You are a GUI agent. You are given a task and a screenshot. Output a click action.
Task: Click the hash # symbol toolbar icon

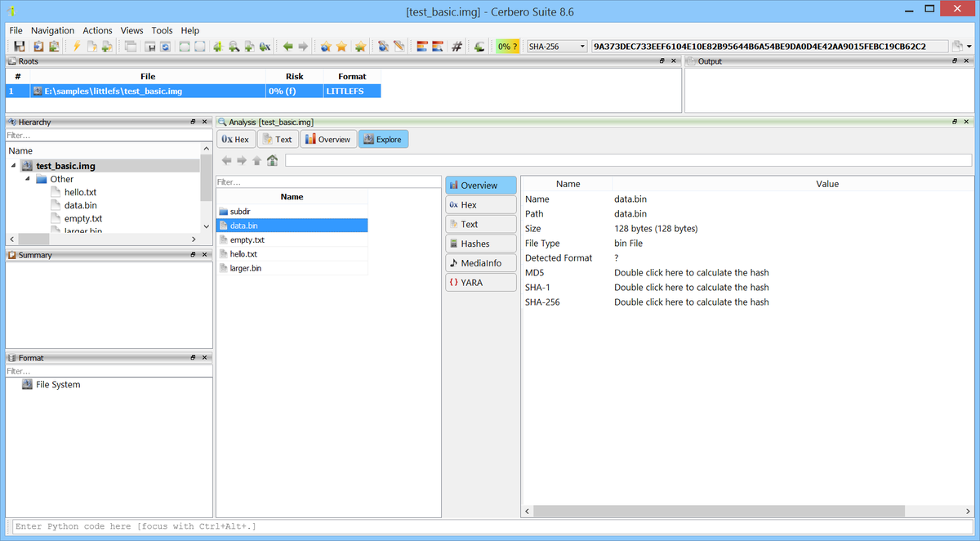click(457, 47)
